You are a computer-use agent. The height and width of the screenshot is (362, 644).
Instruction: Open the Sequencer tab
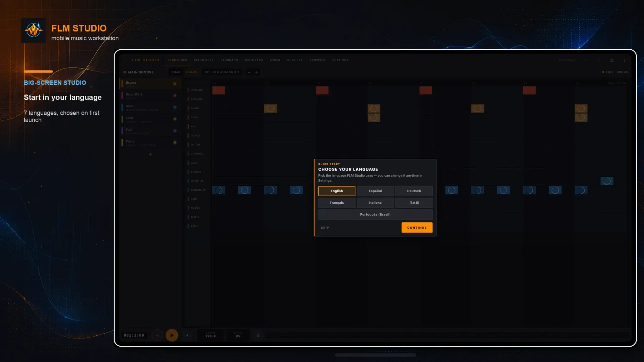pyautogui.click(x=177, y=60)
